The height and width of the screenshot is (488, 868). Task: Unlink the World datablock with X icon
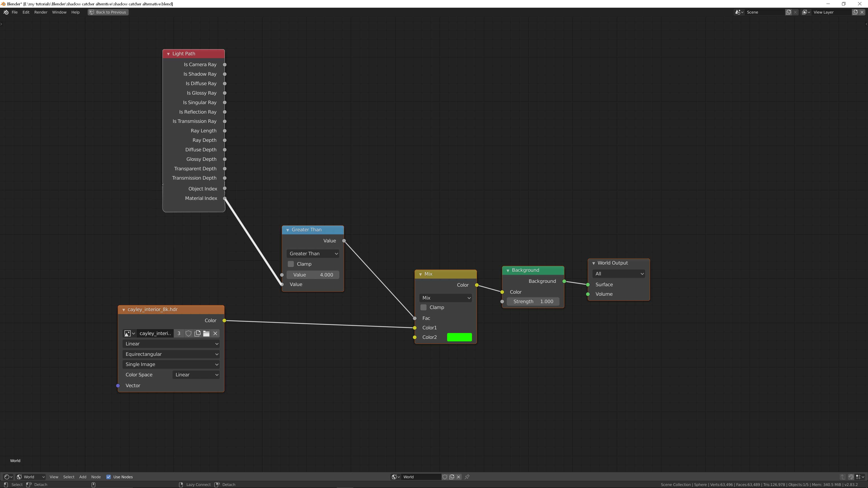pos(459,477)
